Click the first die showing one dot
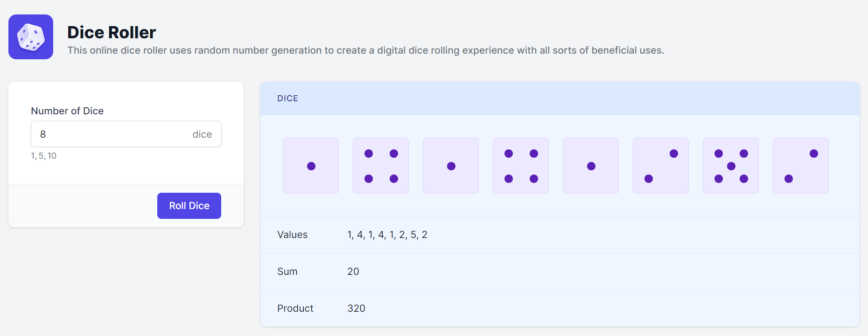Image resolution: width=868 pixels, height=336 pixels. pyautogui.click(x=311, y=166)
